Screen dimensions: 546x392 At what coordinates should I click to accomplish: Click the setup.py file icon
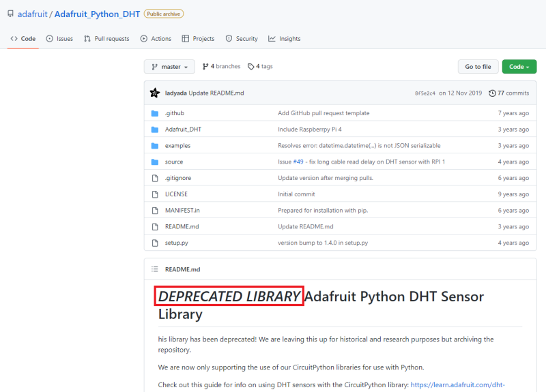click(155, 243)
